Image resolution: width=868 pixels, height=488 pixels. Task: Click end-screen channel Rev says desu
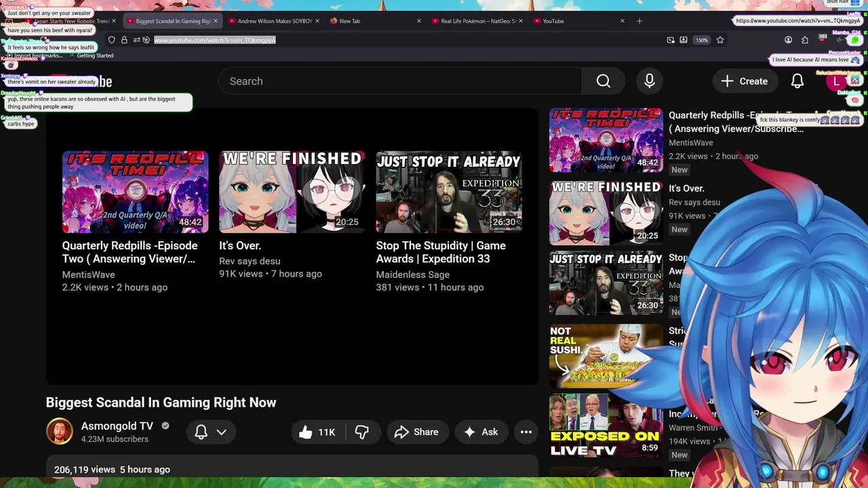pyautogui.click(x=250, y=261)
